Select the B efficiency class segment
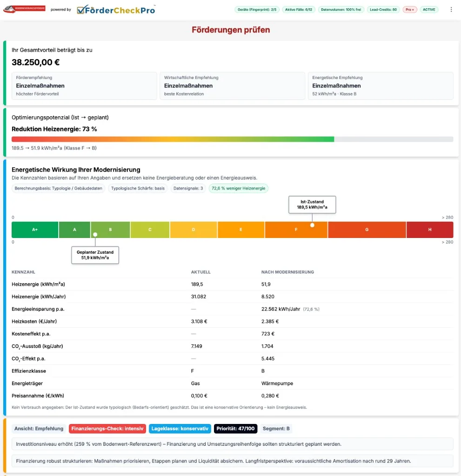This screenshot has height=476, width=461. 110,230
